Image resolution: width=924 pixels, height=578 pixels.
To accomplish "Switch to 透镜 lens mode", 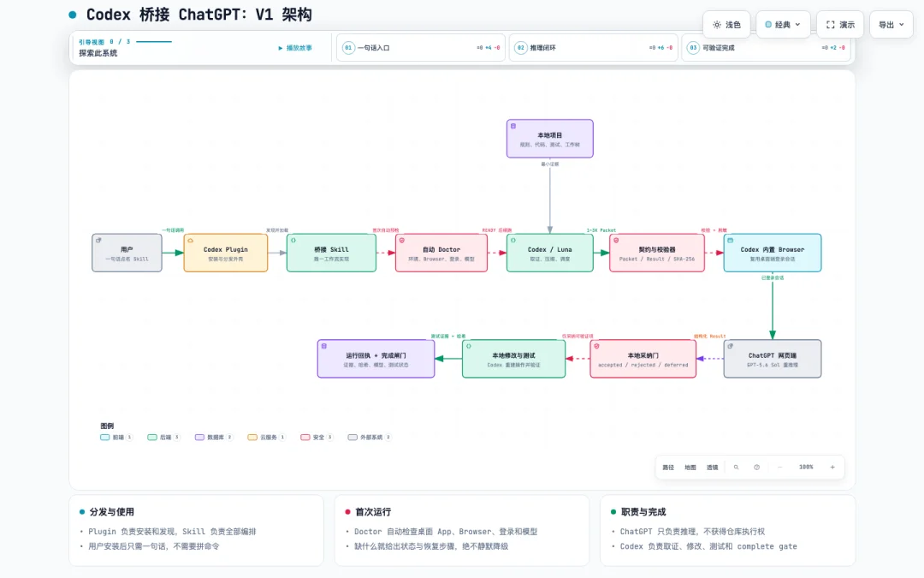I will point(713,468).
